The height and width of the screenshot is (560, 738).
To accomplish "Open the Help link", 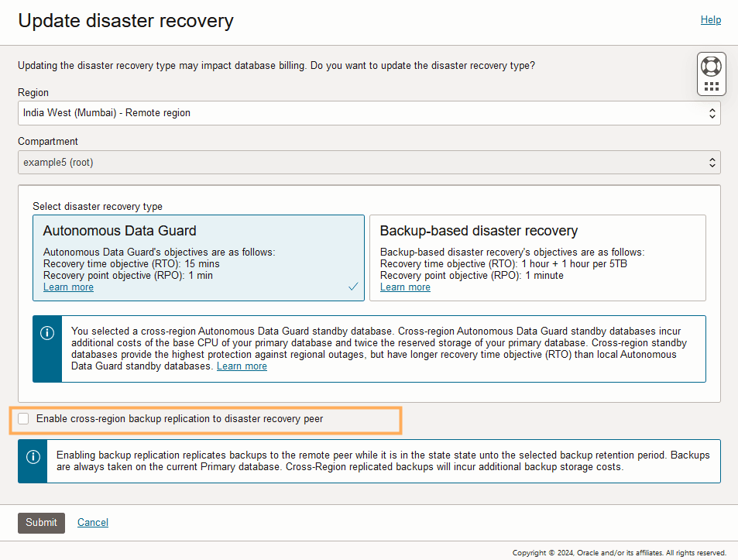I will pyautogui.click(x=711, y=20).
